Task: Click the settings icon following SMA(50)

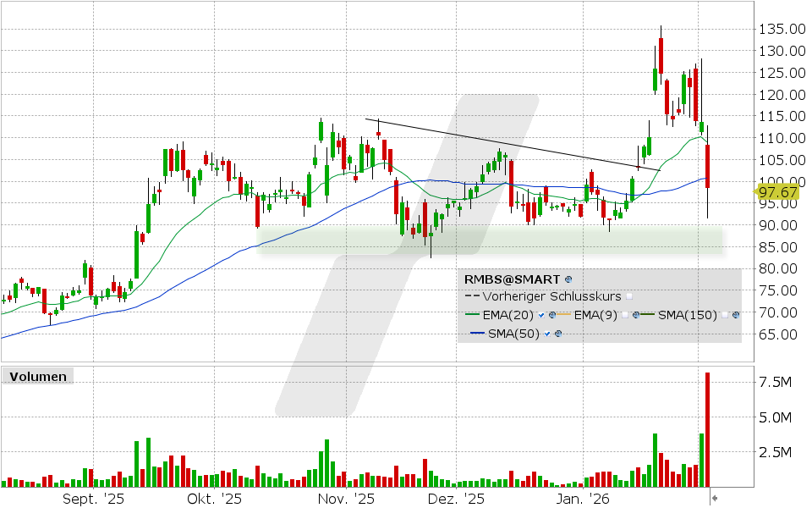Action: (558, 334)
